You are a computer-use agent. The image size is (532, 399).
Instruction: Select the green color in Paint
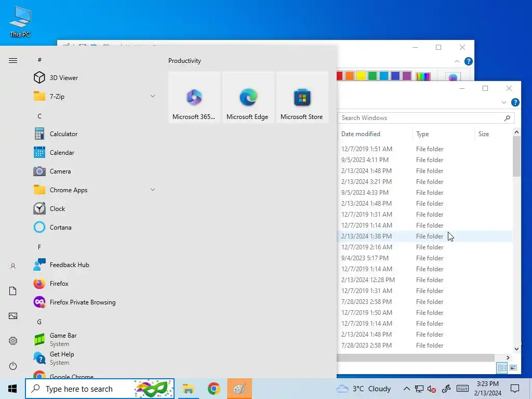(373, 76)
